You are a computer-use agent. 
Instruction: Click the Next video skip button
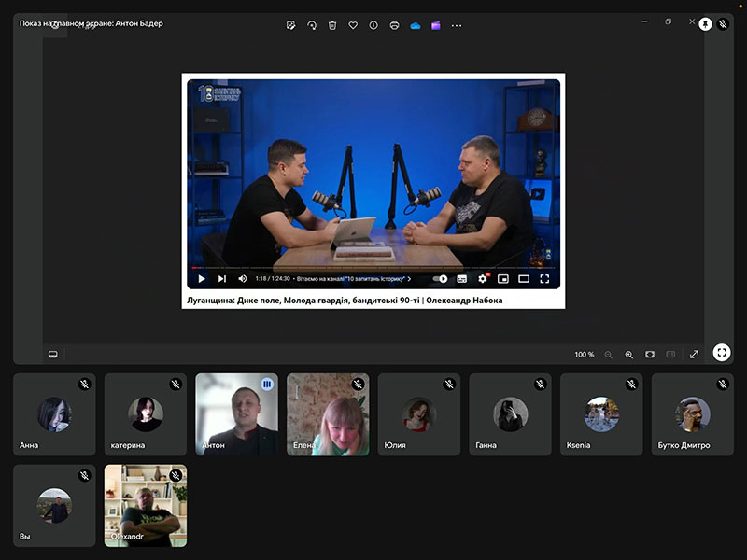click(x=221, y=278)
